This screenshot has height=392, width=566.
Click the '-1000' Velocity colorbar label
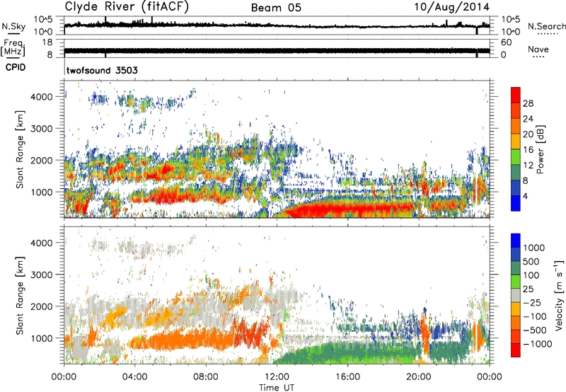point(538,344)
